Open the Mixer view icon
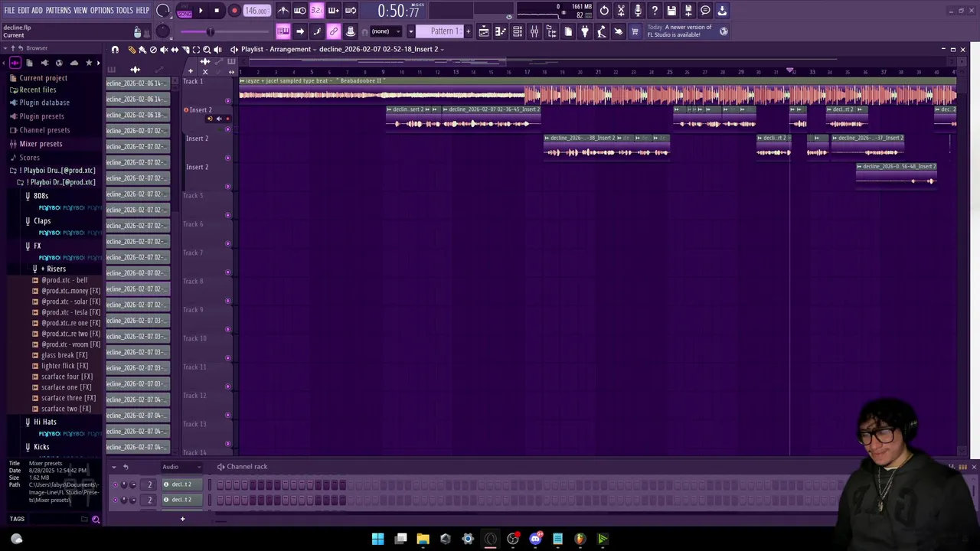Image resolution: width=980 pixels, height=551 pixels. point(534,31)
